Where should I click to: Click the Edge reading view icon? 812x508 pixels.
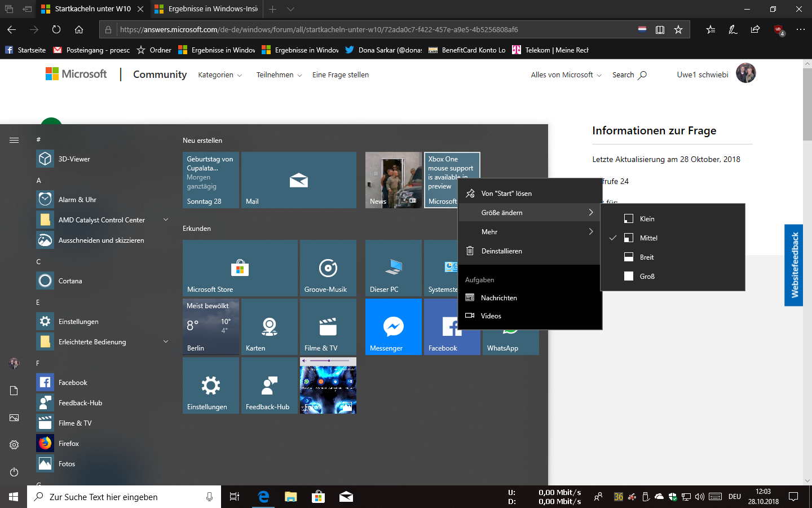tap(660, 29)
